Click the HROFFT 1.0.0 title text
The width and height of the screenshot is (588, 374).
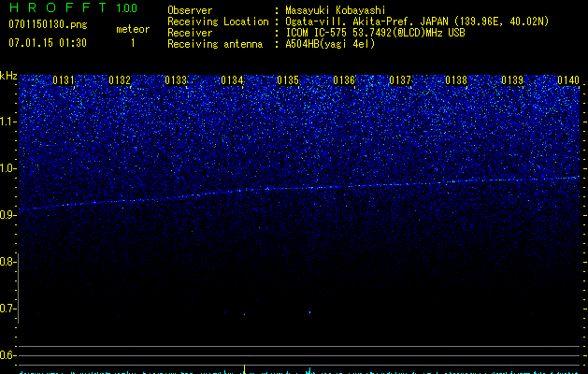[74, 7]
